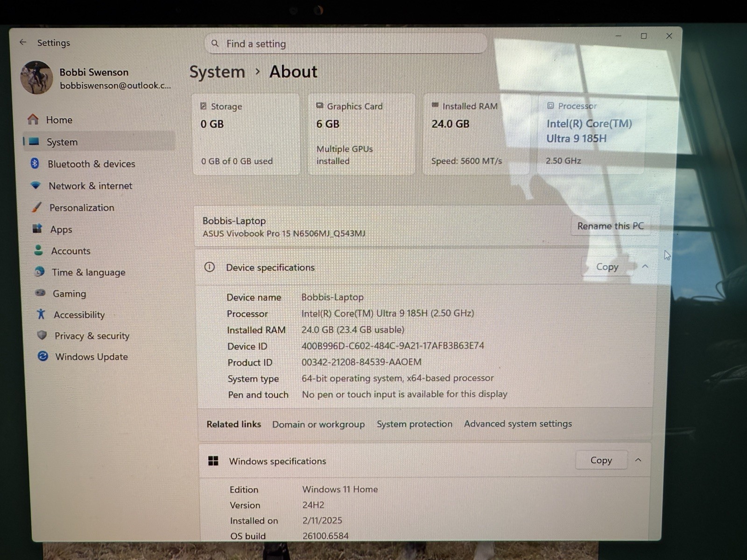Open Bobbi Swenson profile picture

point(36,77)
